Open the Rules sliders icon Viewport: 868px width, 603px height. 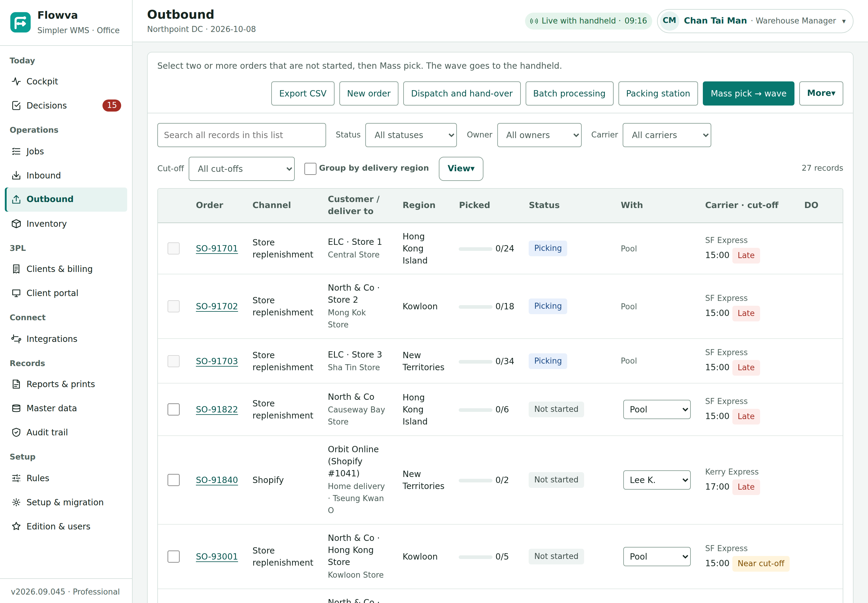pyautogui.click(x=16, y=478)
